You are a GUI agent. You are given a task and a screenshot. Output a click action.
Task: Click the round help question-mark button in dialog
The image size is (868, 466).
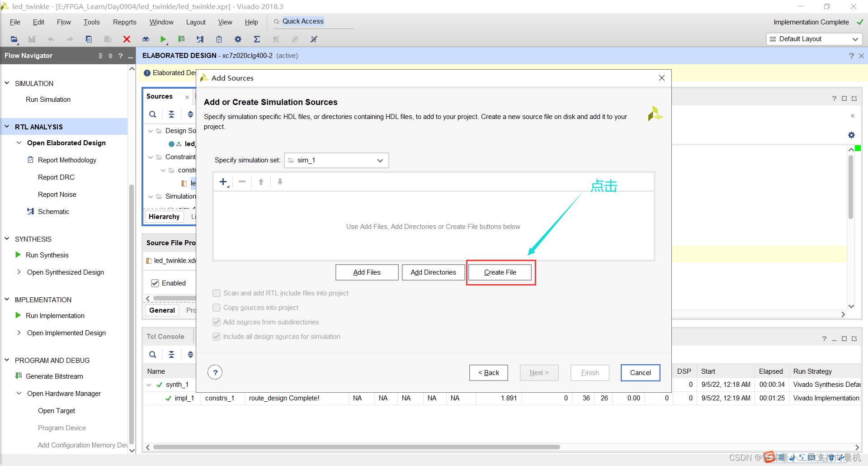pos(215,372)
